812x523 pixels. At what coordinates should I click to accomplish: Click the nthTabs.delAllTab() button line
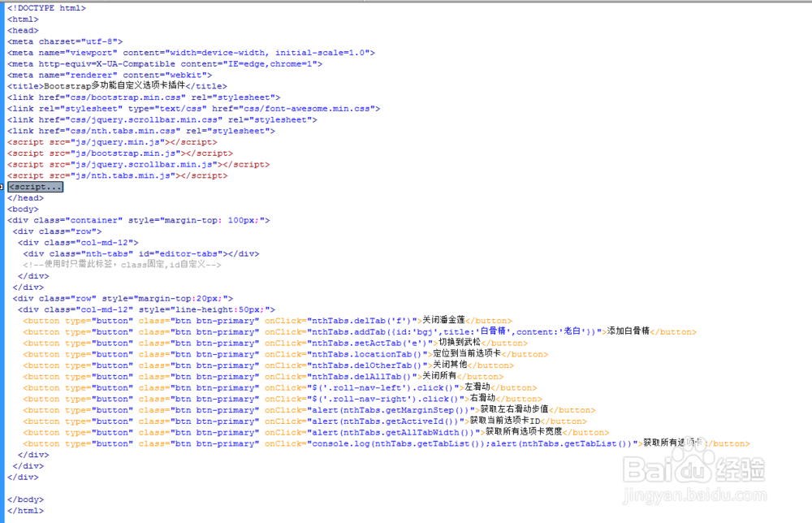[x=264, y=377]
